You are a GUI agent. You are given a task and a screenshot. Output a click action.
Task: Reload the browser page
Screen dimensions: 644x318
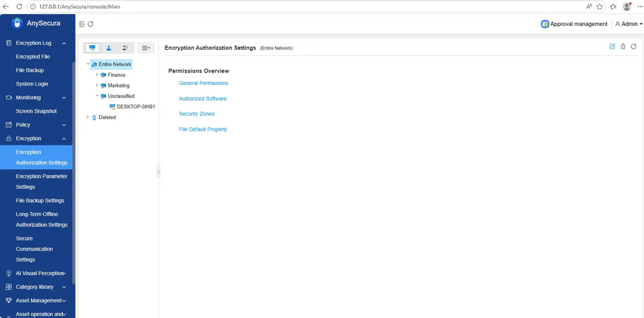point(19,6)
